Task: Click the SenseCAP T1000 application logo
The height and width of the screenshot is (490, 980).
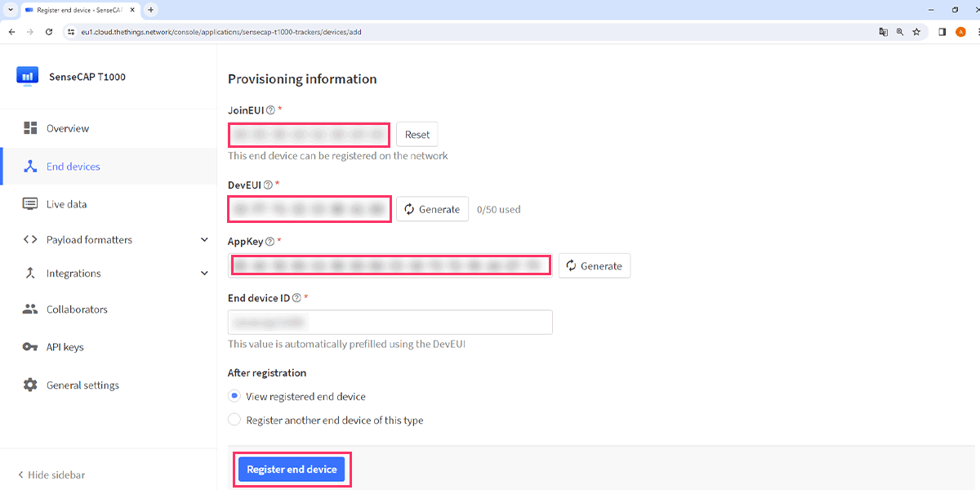Action: (28, 77)
